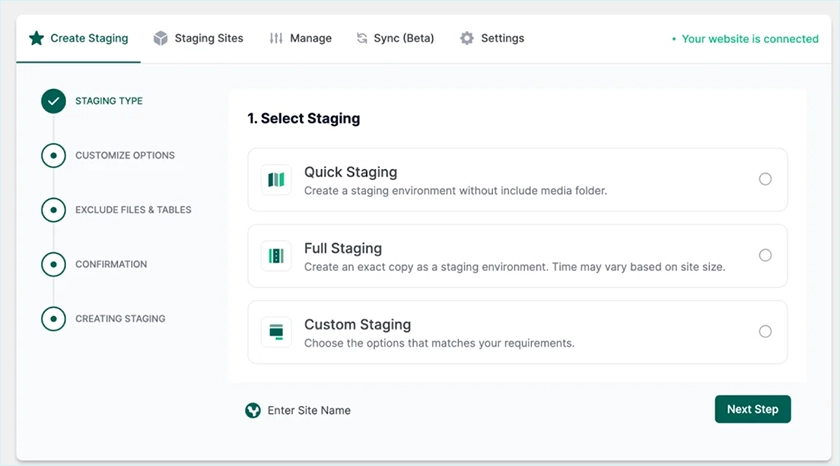Click the star icon beside Create Staging
This screenshot has width=840, height=466.
click(36, 39)
